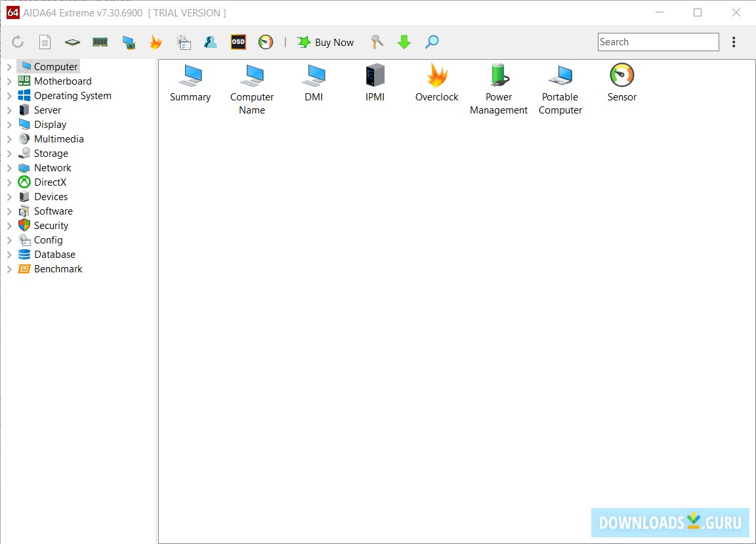Expand the DirectX tree node
Screen dimensions: 756x544
pos(9,183)
